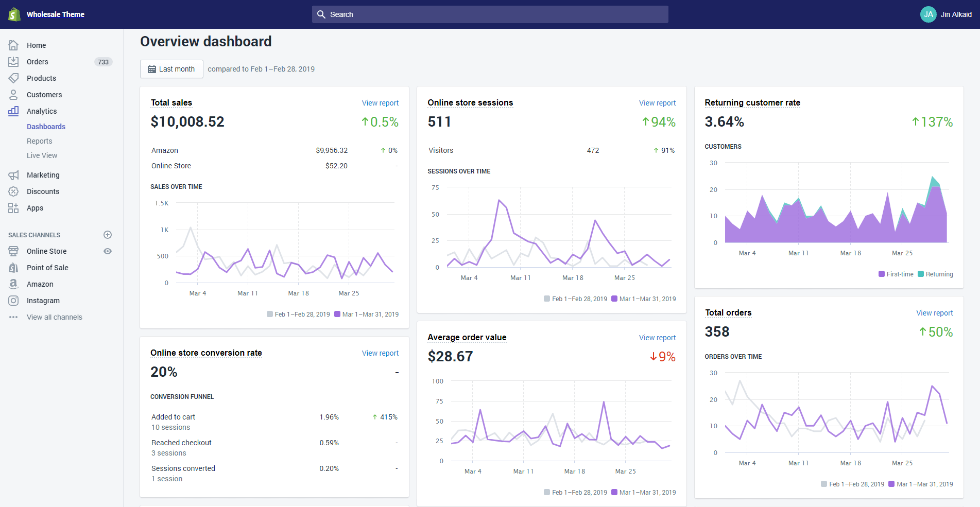The image size is (980, 507).
Task: Open the Reports submenu item
Action: [40, 141]
